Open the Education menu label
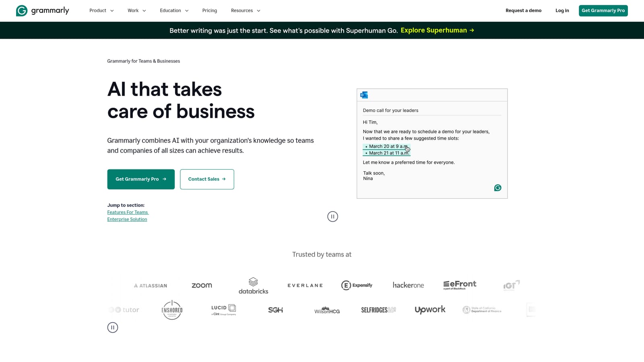 (170, 10)
